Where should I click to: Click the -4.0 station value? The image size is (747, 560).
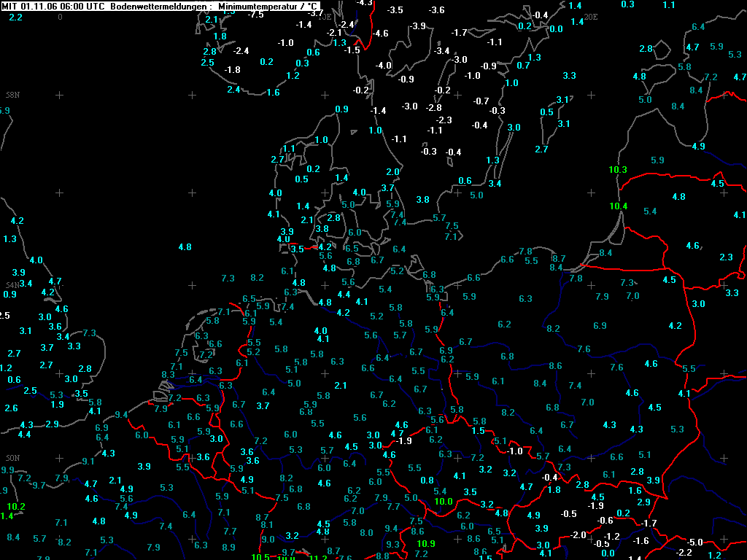click(383, 66)
